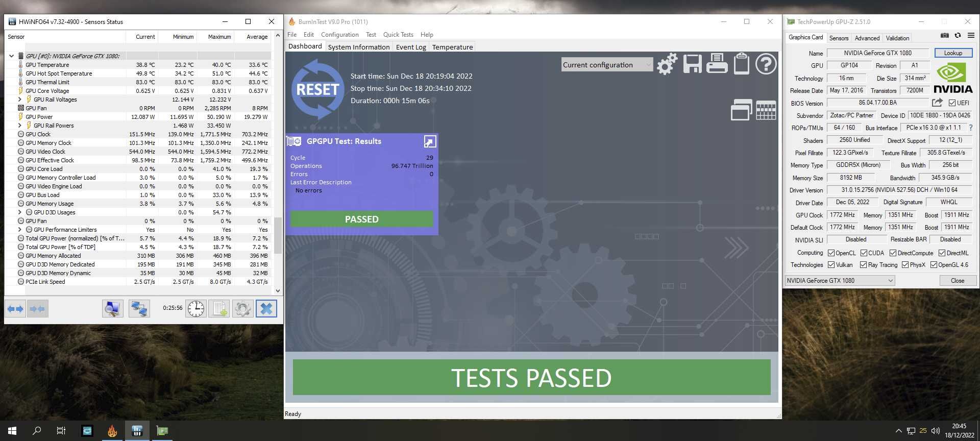Toggle the DirectML checkbox
980x441 pixels.
point(942,253)
